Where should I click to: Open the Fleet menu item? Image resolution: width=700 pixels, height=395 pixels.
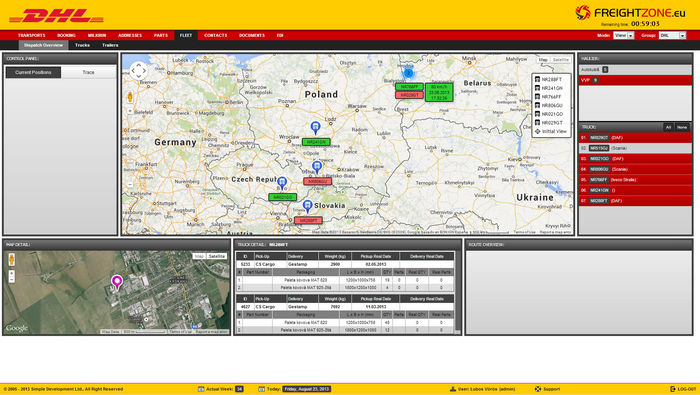coord(186,35)
